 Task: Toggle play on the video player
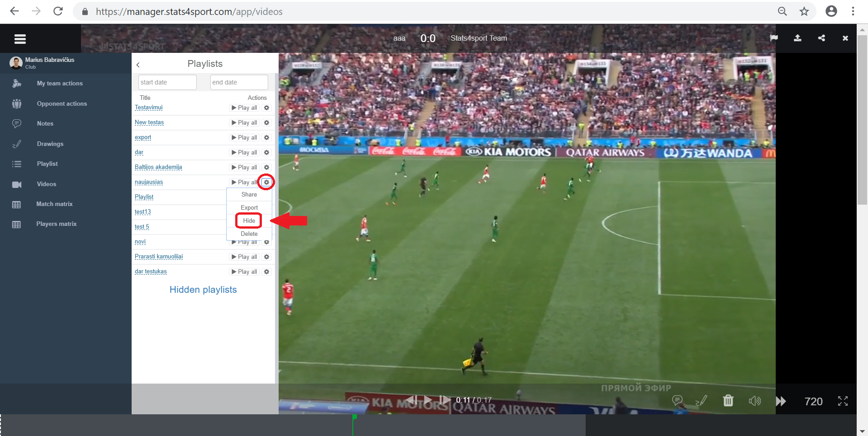click(428, 400)
